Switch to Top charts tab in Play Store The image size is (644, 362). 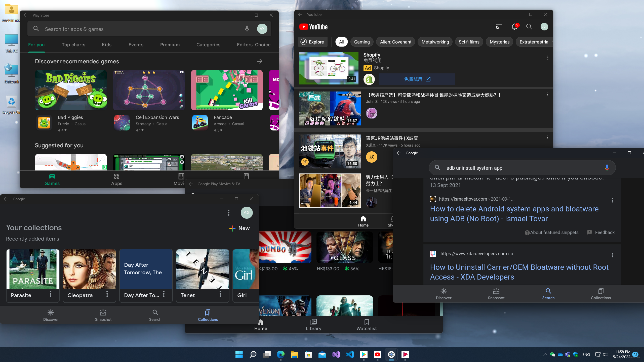[x=73, y=45]
